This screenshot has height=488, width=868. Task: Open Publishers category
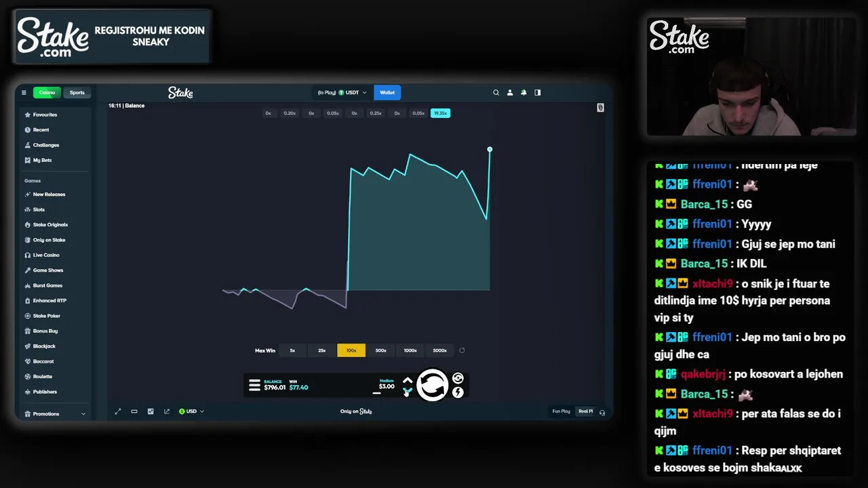(x=45, y=392)
